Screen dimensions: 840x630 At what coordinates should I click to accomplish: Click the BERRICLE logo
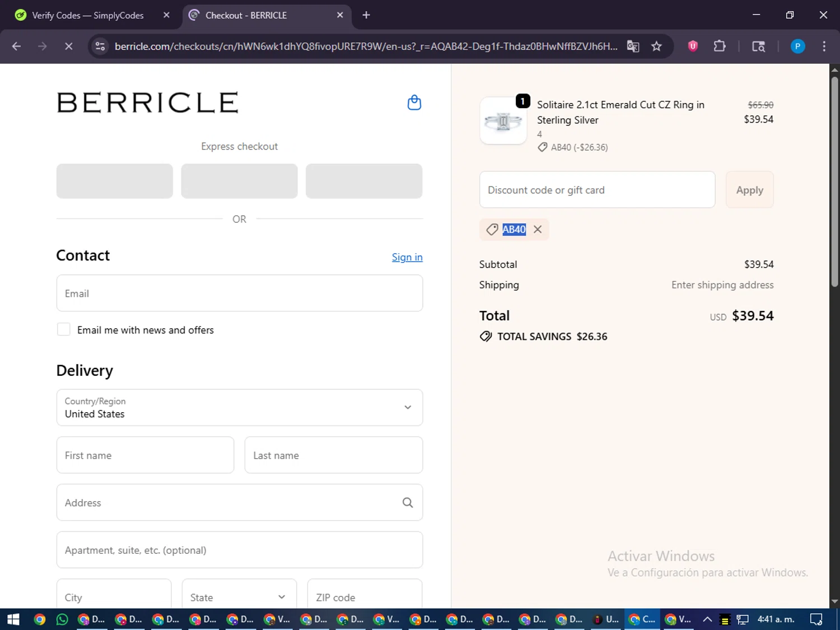147,102
